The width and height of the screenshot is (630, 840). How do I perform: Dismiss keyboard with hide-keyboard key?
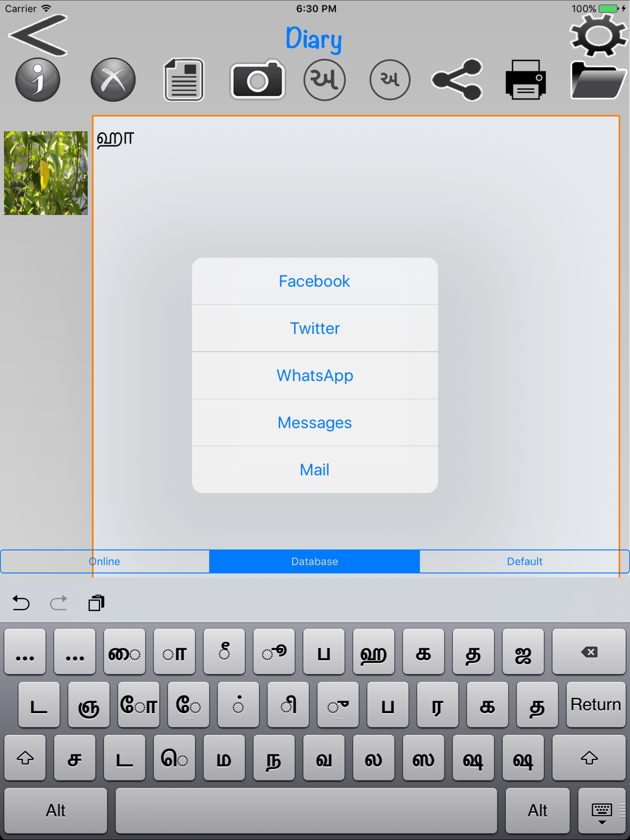(602, 811)
